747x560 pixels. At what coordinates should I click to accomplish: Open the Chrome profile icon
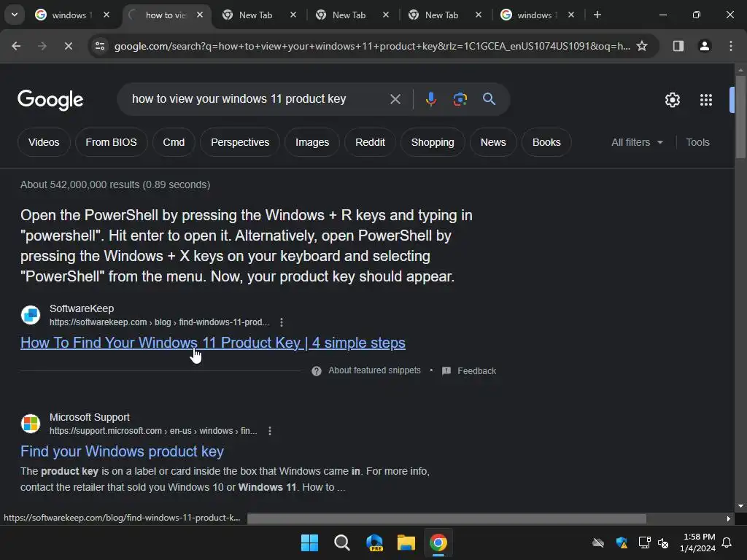[x=705, y=46]
